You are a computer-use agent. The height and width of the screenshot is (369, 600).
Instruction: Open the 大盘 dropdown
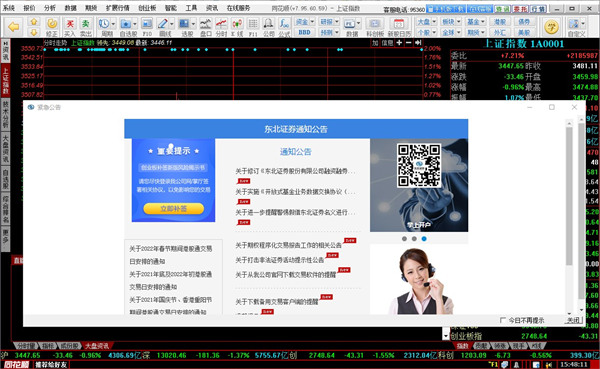[426, 22]
